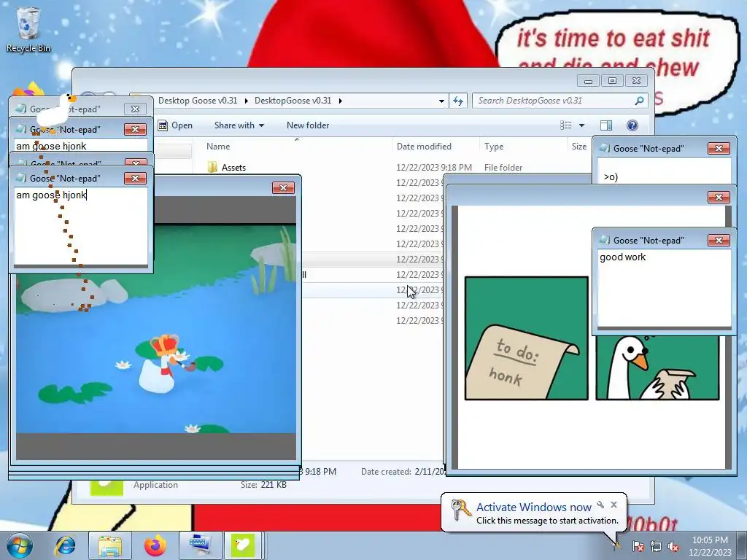Click the goose with crown pond image

tap(156, 329)
